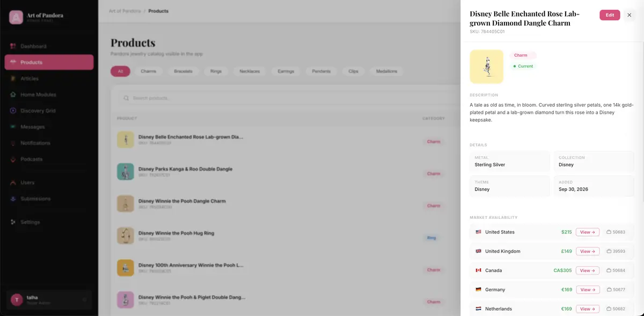Viewport: 644px width, 316px height.
Task: Click the Edit button
Action: (x=610, y=15)
